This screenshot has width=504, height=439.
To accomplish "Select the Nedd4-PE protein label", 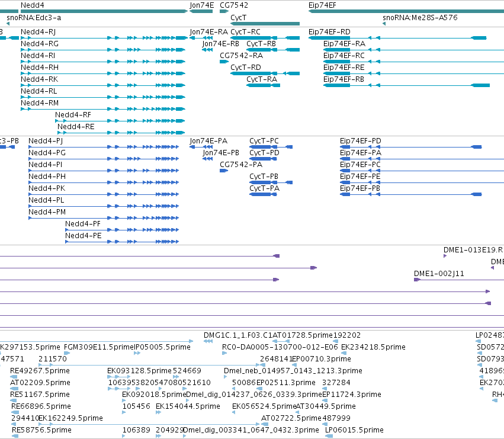I will 84,236.
